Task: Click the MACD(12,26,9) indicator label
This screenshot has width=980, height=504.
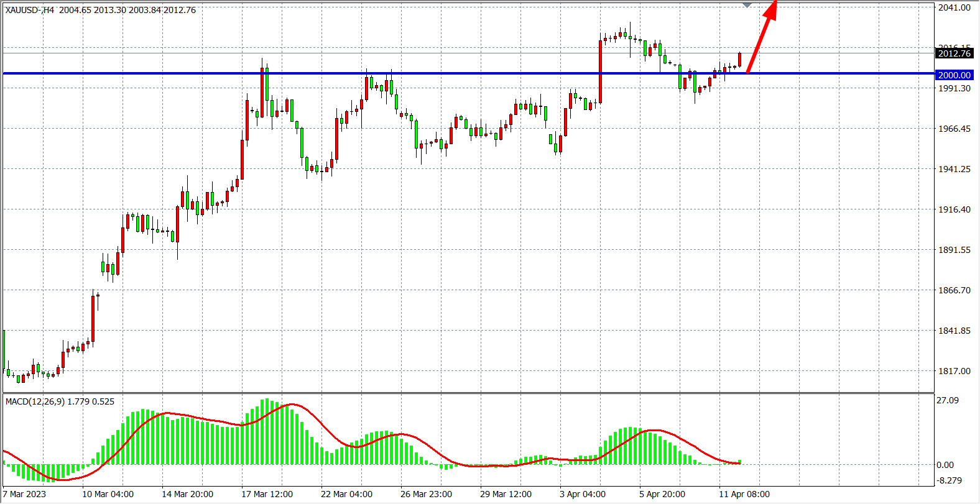Action: pos(60,401)
